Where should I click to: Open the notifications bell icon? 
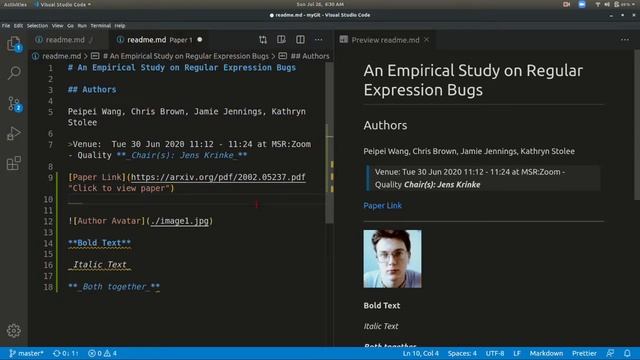pos(627,353)
